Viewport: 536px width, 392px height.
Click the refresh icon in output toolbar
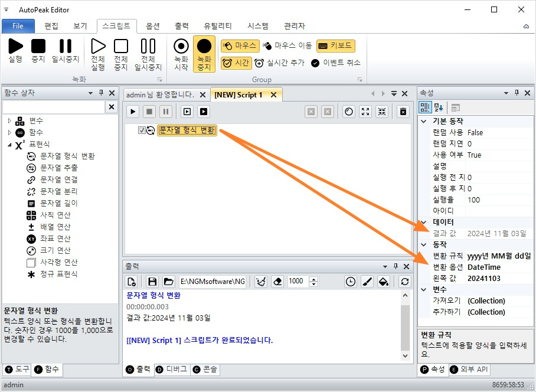tap(405, 282)
